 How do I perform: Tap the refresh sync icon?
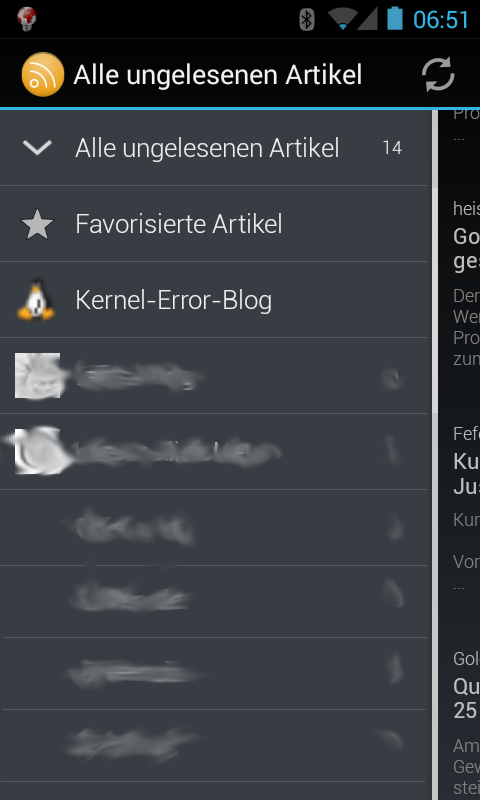click(438, 74)
